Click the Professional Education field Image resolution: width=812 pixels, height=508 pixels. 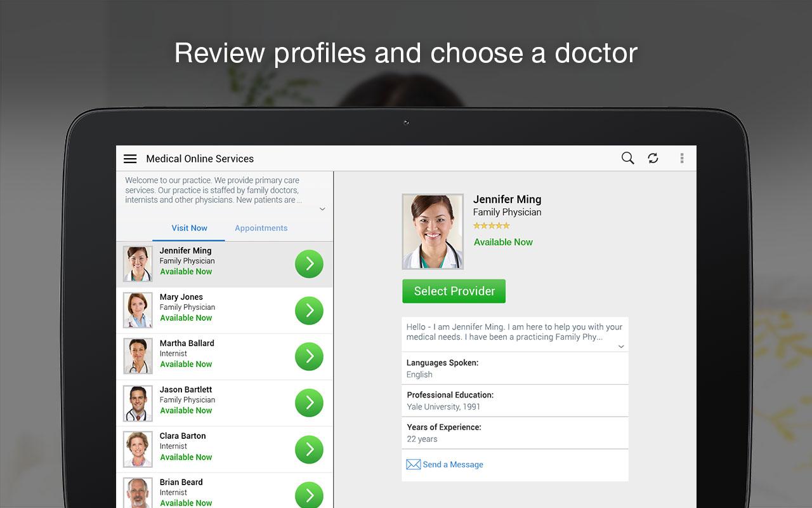tap(515, 401)
